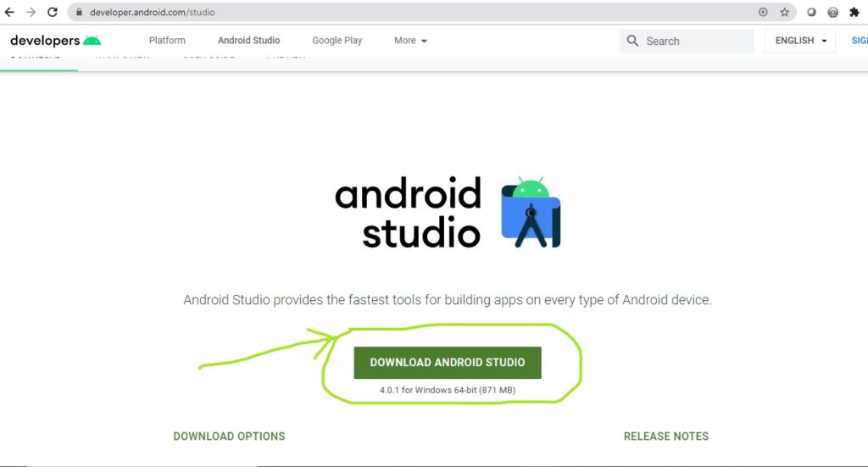This screenshot has height=467, width=868.
Task: Click the padlock site info icon
Action: (79, 12)
